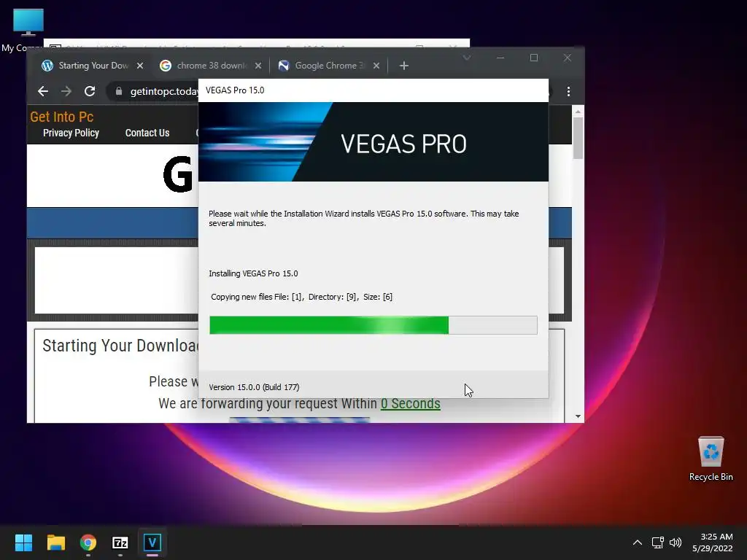Click the '0 Seconds' link
747x560 pixels.
click(410, 403)
